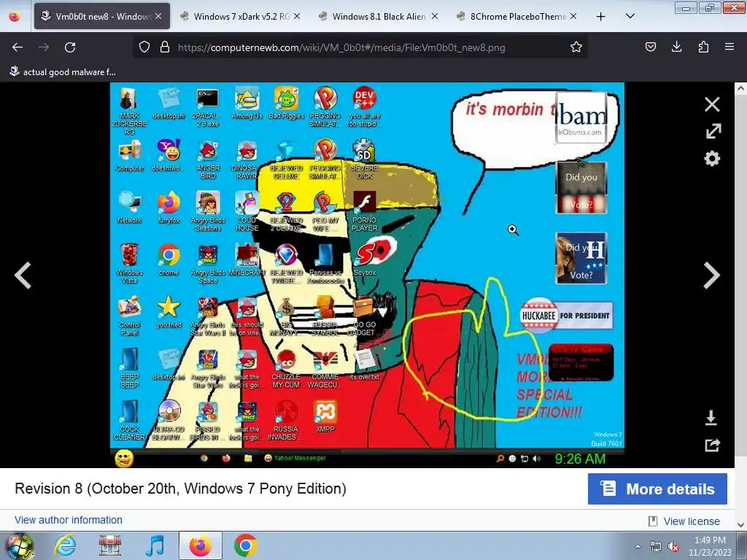Open Google Chrome from taskbar
This screenshot has width=747, height=560.
(245, 545)
